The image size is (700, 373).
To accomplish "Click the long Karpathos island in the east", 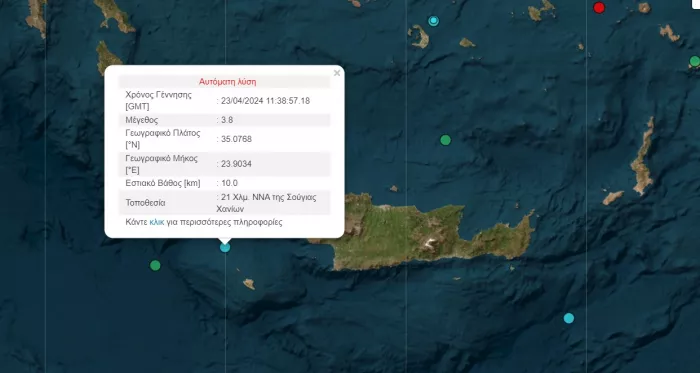I will click(643, 156).
